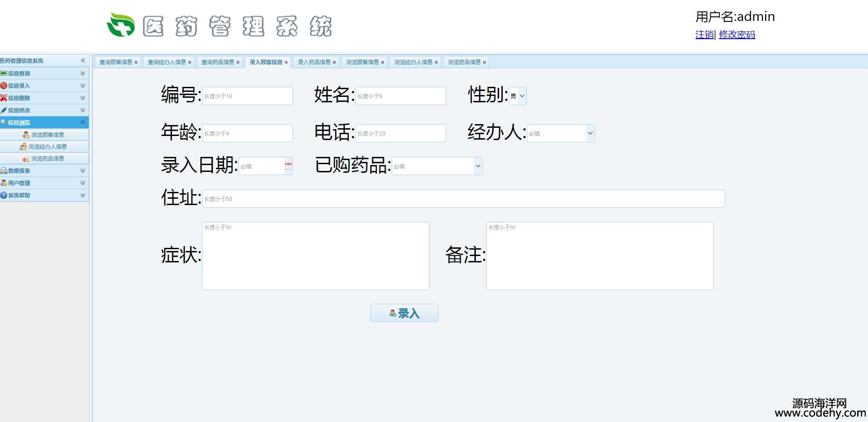Screen dimensions: 868x422
Task: Click the 注销 logout link
Action: tap(704, 35)
